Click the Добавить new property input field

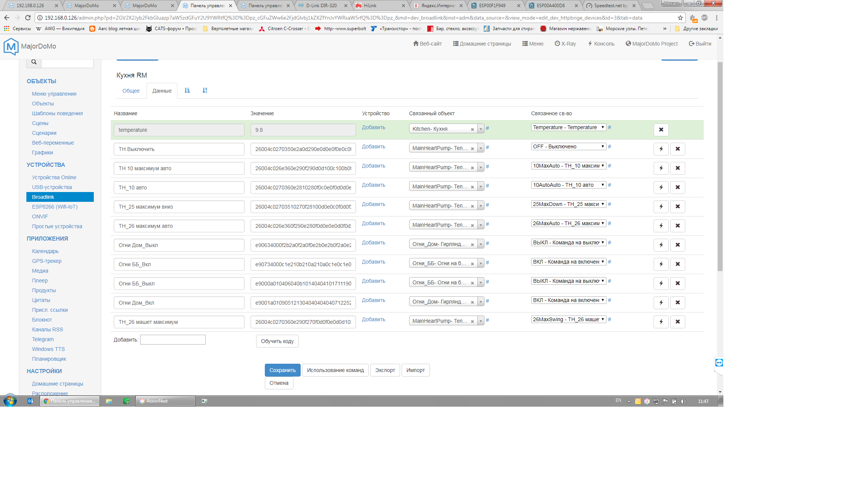(x=173, y=340)
